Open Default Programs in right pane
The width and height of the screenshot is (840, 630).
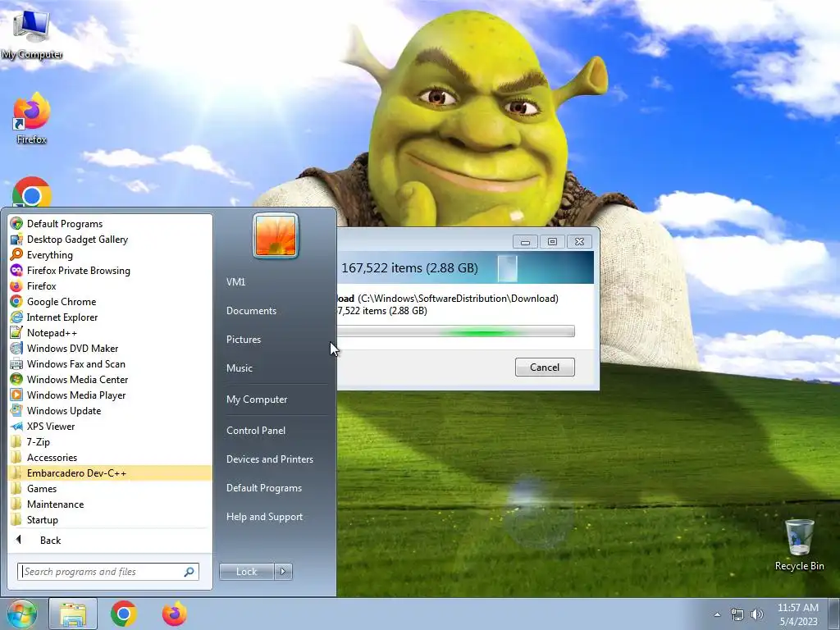263,488
